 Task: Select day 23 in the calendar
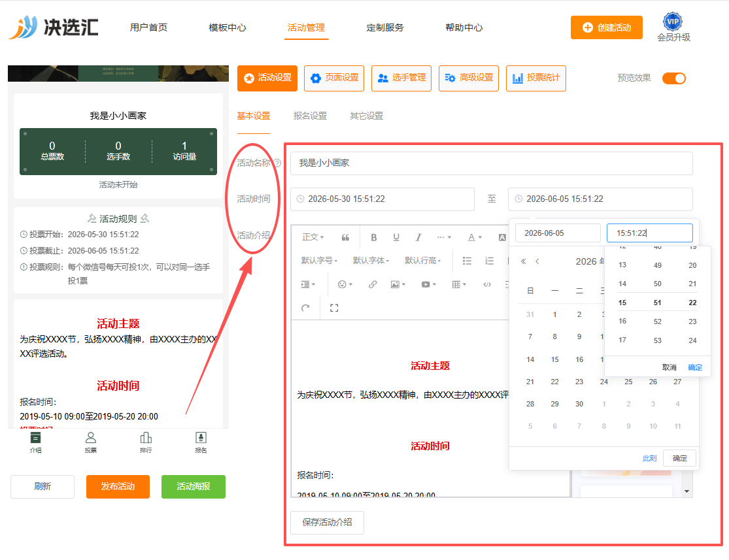579,382
